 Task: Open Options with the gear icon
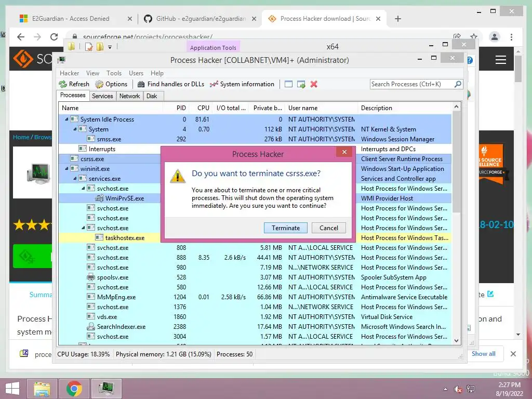(x=111, y=84)
